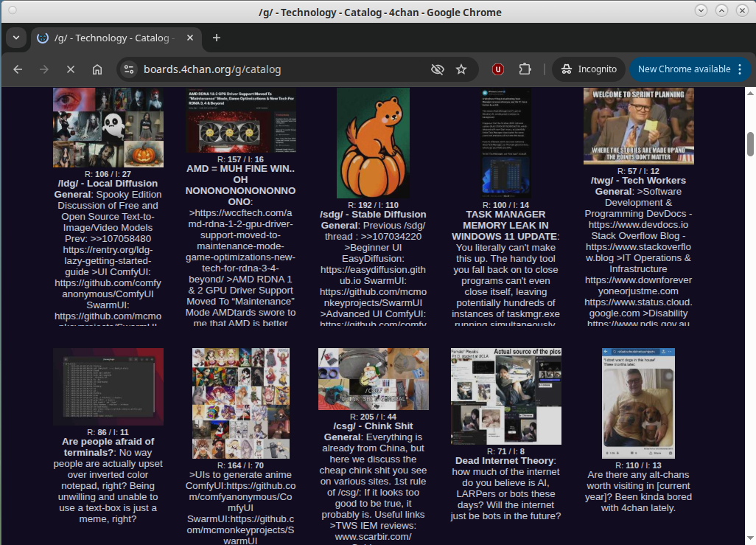Click the third-party cookies blocked eye icon
The height and width of the screenshot is (545, 756).
[437, 69]
